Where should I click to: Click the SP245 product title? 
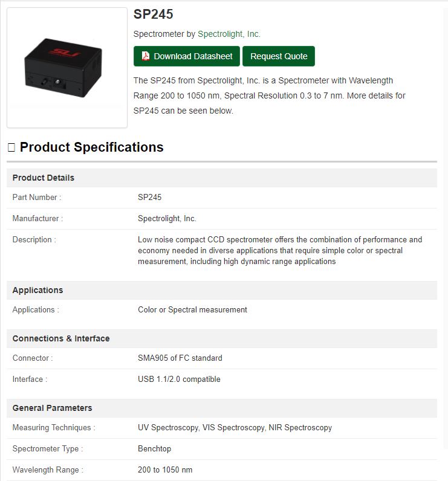(153, 14)
